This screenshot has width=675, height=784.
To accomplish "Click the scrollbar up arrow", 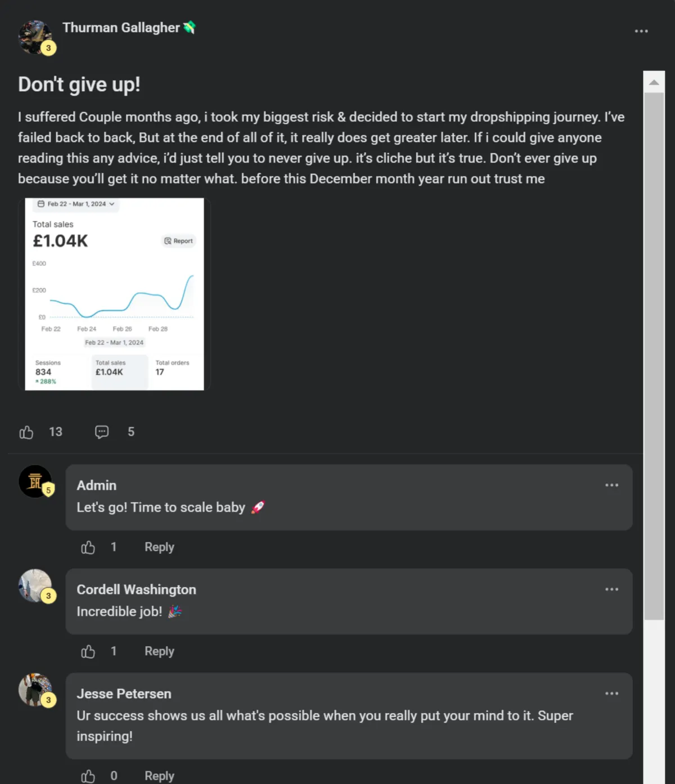I will click(654, 82).
